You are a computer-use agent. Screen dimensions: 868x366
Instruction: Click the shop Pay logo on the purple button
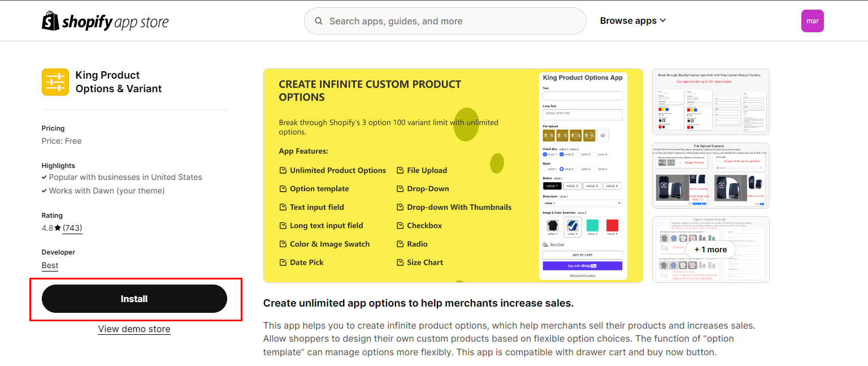pyautogui.click(x=588, y=265)
